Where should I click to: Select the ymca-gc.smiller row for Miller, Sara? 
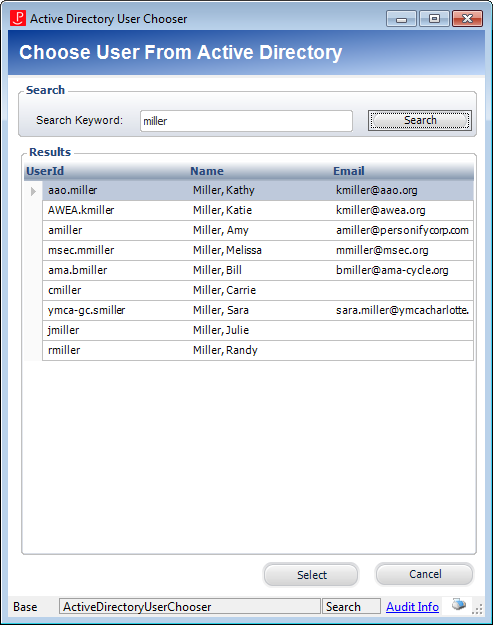coord(258,310)
